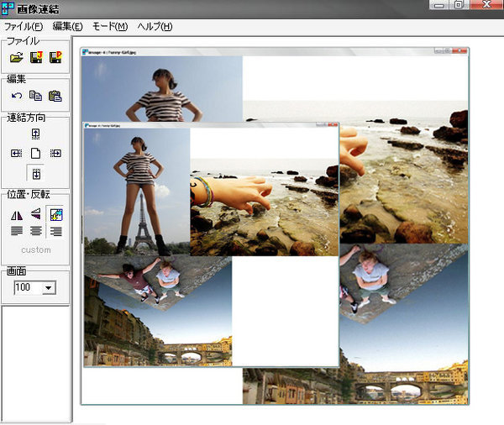Open the モード(M) menu
Image resolution: width=504 pixels, height=425 pixels.
109,27
